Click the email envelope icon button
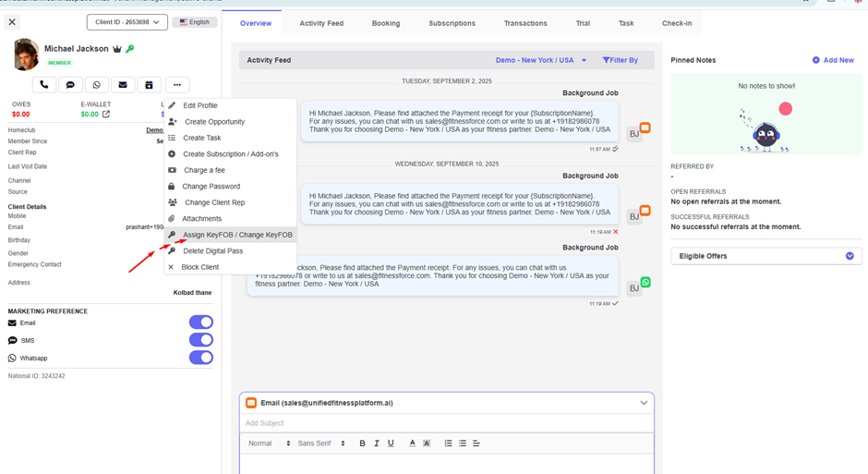 [123, 85]
